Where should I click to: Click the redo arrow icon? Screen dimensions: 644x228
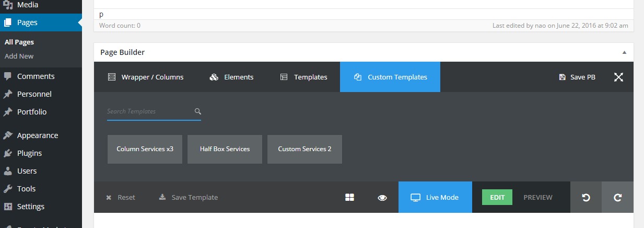[617, 197]
